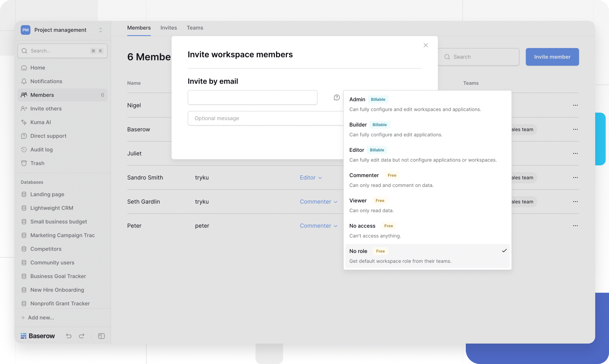Click the Home icon in sidebar
The height and width of the screenshot is (364, 609).
click(24, 68)
